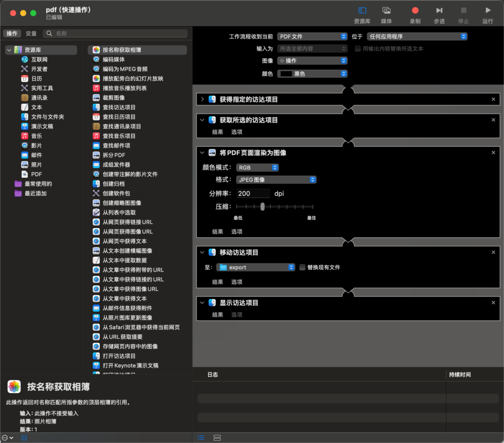Click the 运行 run workflow icon
The width and height of the screenshot is (504, 443).
point(487,10)
